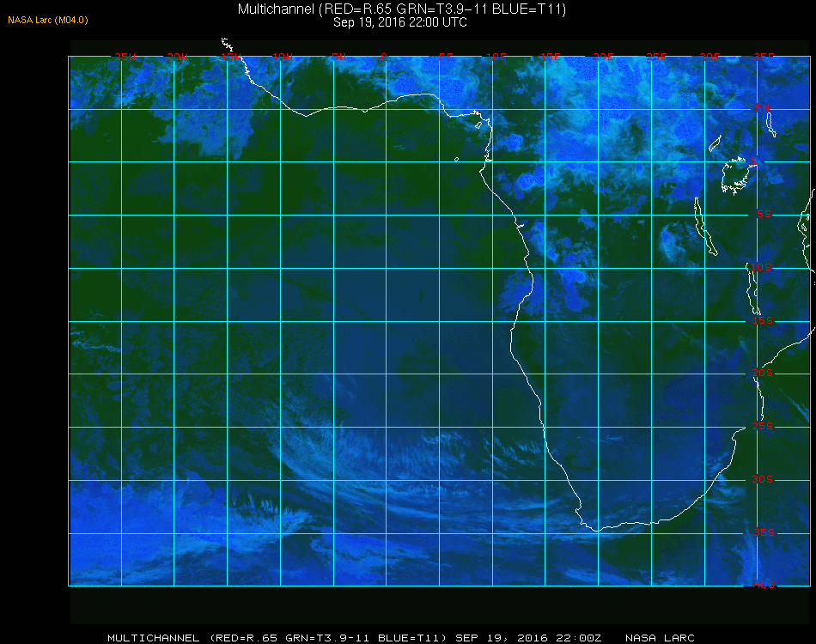
Task: Select the 30E longitude label
Action: point(709,57)
